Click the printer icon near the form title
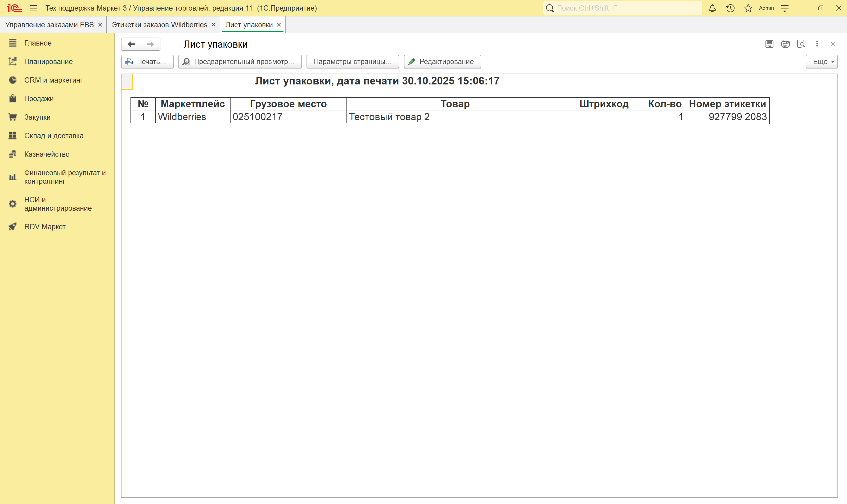 click(x=785, y=44)
